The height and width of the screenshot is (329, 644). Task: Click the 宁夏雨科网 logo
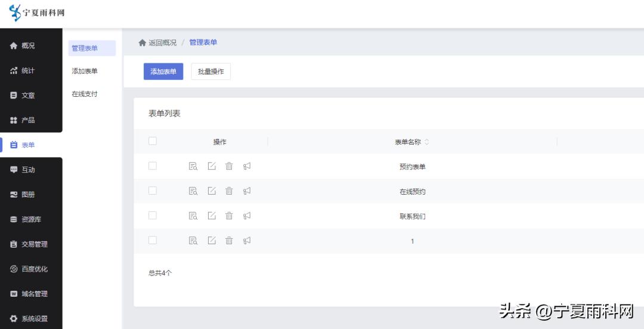37,13
